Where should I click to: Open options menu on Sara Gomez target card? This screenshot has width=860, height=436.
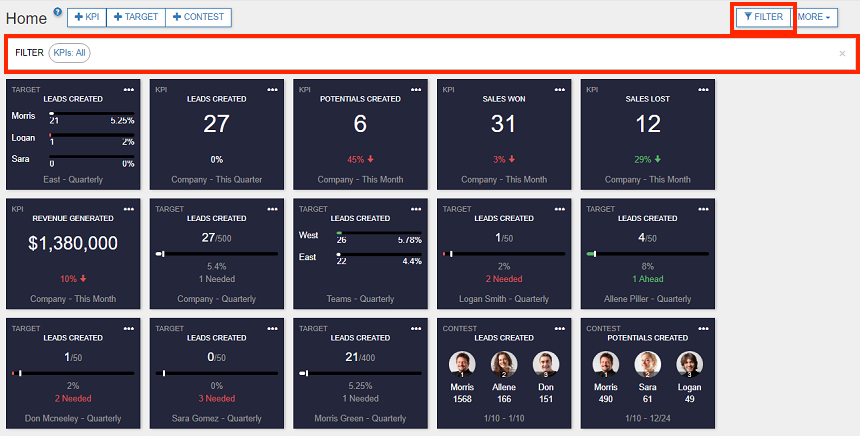[272, 329]
